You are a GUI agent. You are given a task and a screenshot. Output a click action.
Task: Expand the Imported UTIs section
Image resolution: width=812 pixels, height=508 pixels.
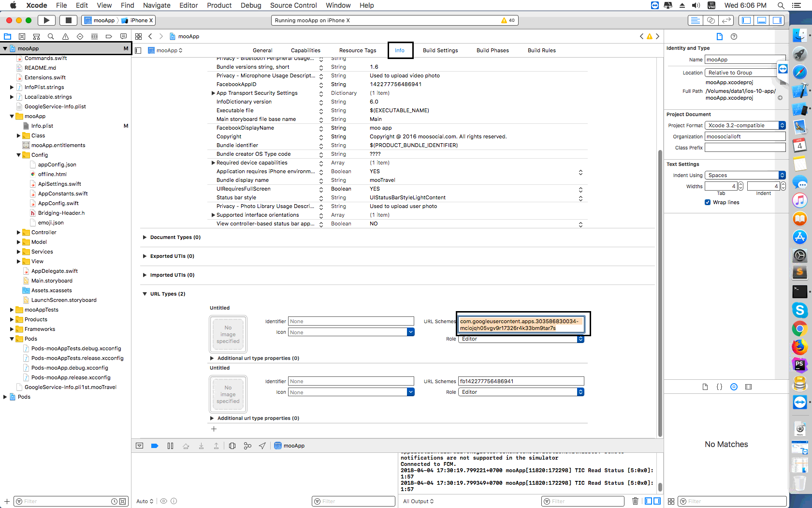pyautogui.click(x=145, y=275)
